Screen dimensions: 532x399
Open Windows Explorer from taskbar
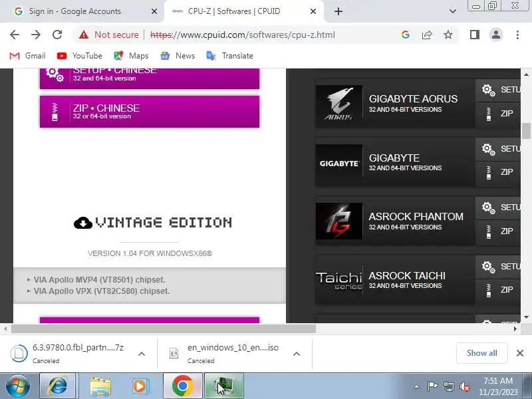[100, 386]
